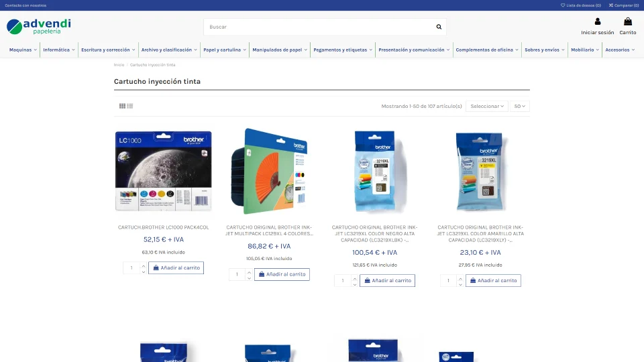Open Presentación y comunicación menu
644x362 pixels.
414,50
